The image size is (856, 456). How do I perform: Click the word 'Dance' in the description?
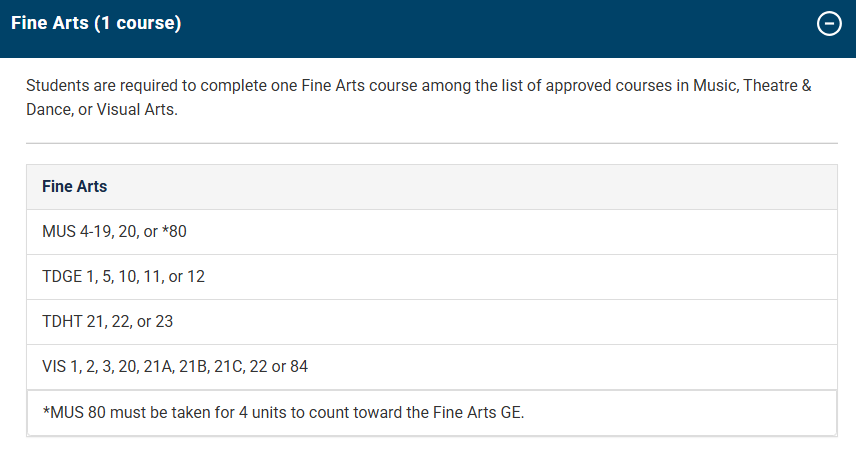pos(48,110)
